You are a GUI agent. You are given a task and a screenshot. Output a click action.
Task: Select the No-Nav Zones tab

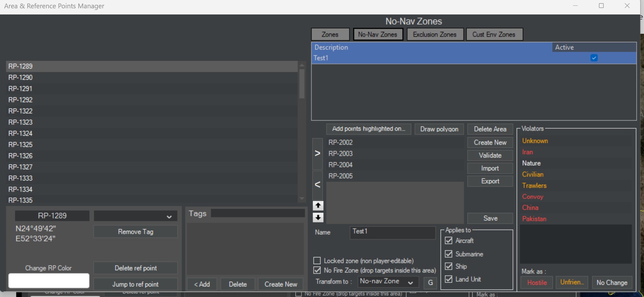378,35
